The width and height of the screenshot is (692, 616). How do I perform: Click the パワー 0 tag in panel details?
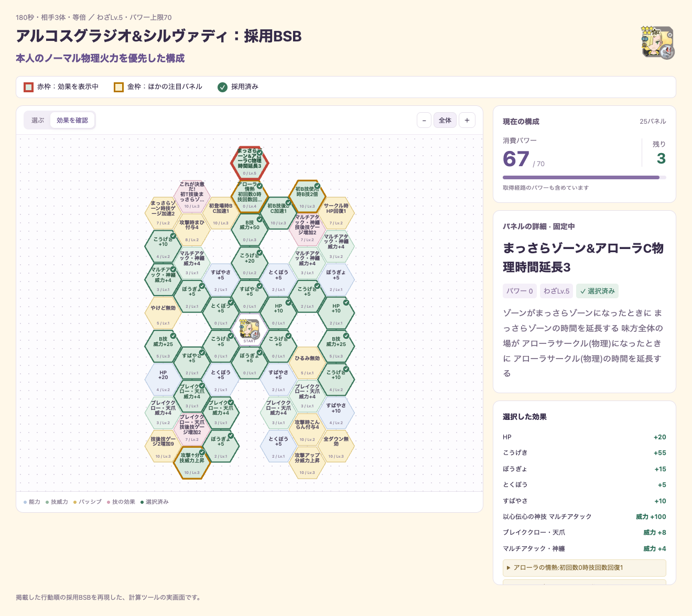[x=520, y=291]
